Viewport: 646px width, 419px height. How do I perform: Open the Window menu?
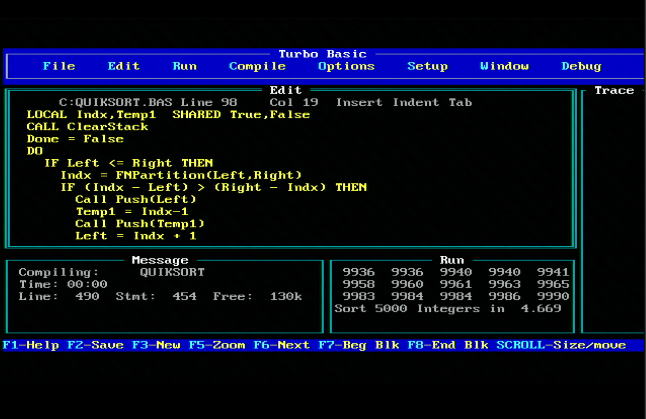tap(505, 66)
